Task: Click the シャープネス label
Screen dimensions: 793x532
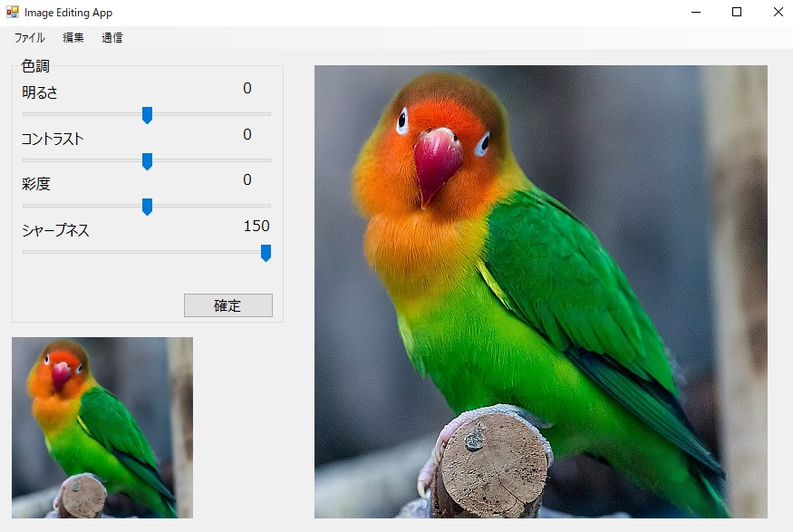Action: (x=55, y=230)
